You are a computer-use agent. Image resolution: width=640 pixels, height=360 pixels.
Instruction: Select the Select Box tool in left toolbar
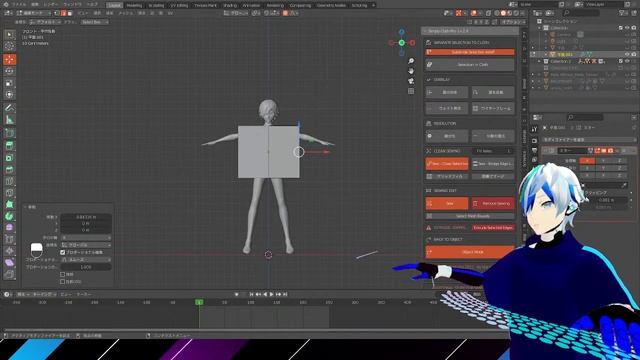click(9, 35)
